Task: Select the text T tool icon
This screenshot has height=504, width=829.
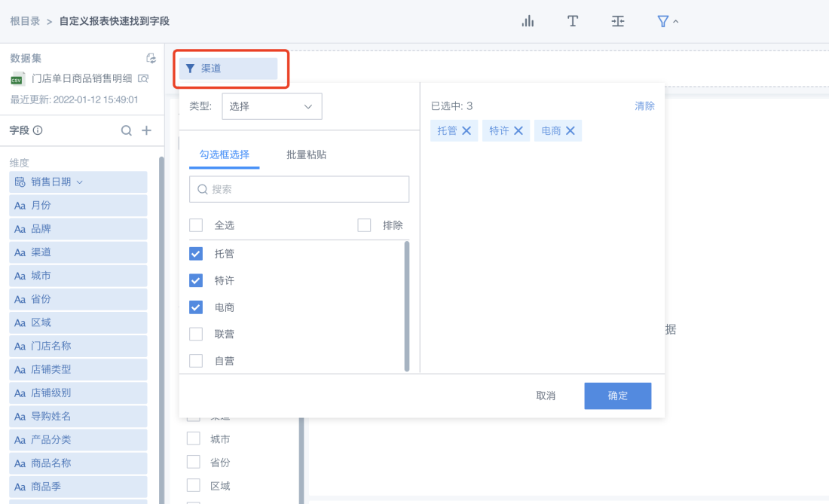Action: (573, 21)
